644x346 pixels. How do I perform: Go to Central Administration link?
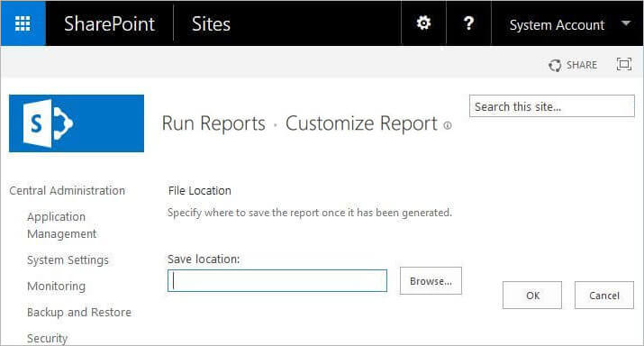pos(68,191)
